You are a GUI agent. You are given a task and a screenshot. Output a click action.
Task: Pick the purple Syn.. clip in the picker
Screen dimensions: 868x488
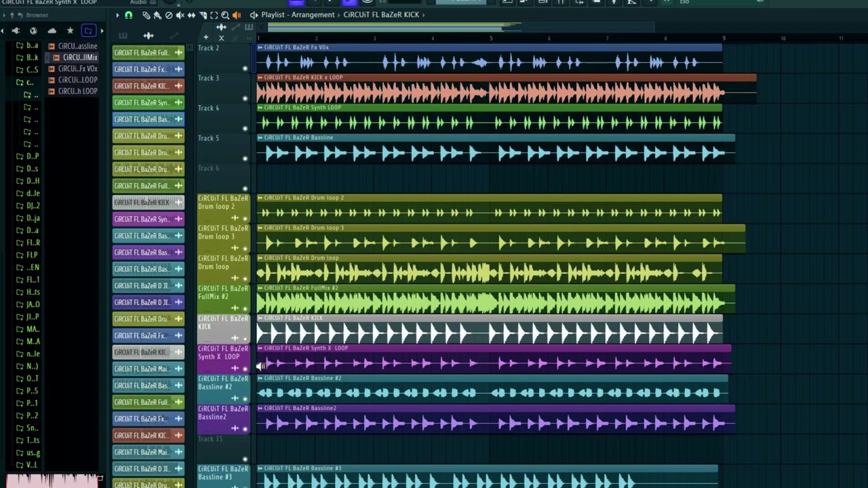pos(149,219)
